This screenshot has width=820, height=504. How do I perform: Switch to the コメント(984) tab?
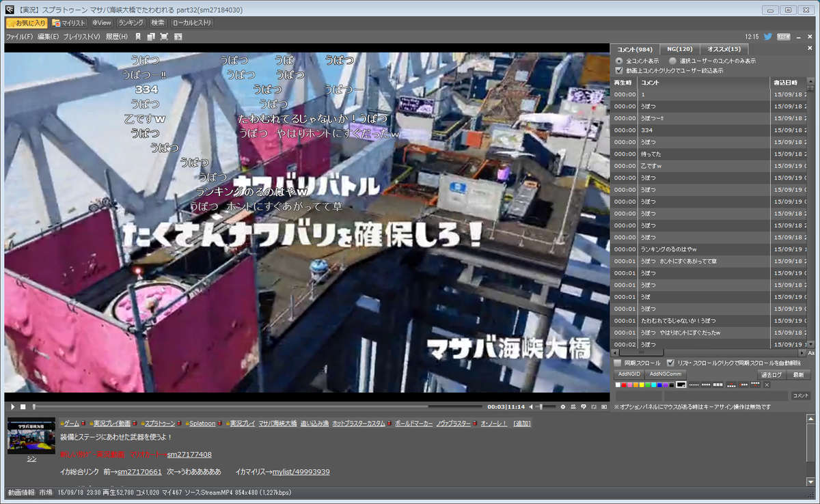tap(635, 49)
